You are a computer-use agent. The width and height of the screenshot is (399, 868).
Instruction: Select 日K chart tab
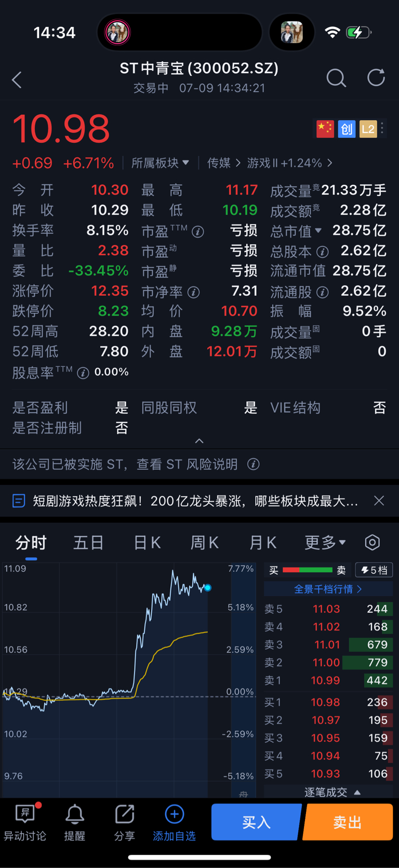point(147,543)
